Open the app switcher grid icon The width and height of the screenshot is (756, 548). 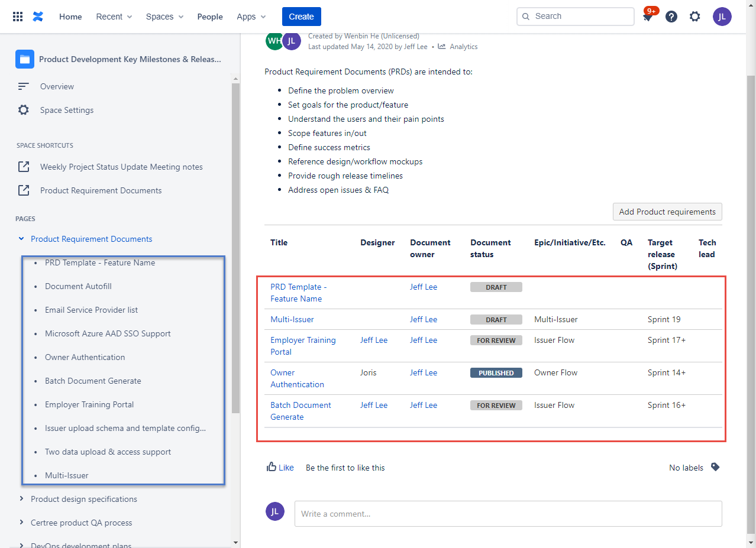[x=18, y=17]
